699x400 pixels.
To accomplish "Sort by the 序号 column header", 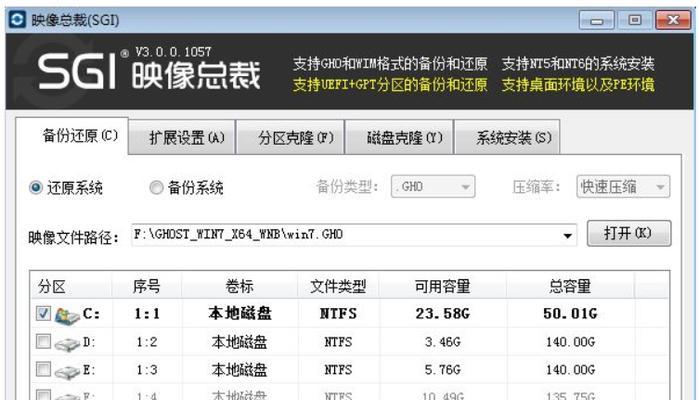I will 146,286.
